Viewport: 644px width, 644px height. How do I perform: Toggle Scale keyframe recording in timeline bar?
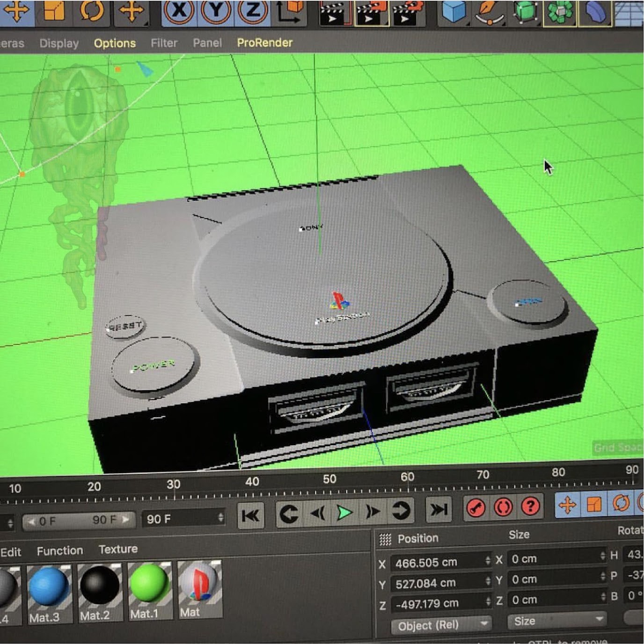point(594,504)
